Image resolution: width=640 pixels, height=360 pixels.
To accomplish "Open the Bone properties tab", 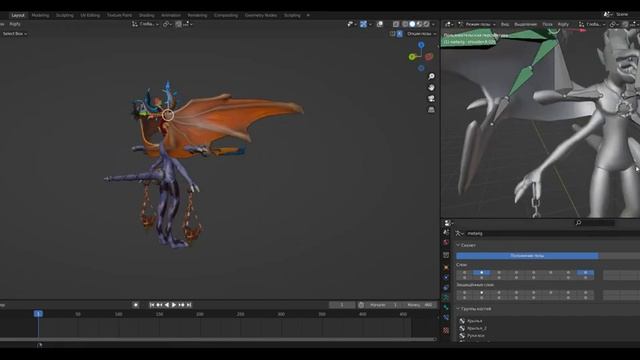I will [446, 308].
